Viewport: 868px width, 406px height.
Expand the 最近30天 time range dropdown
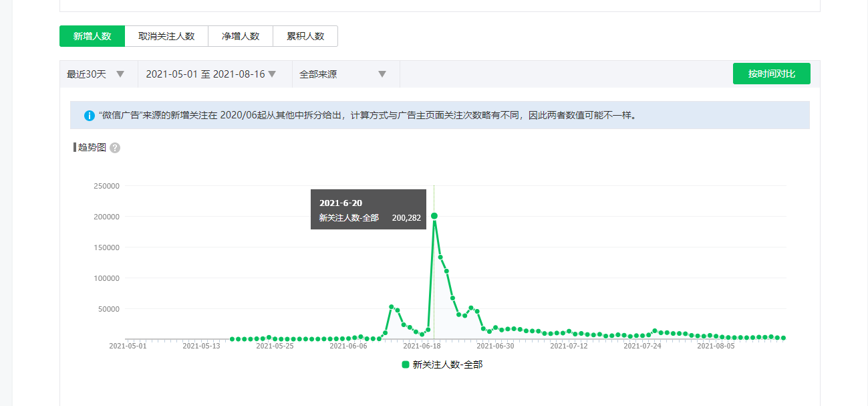(96, 74)
